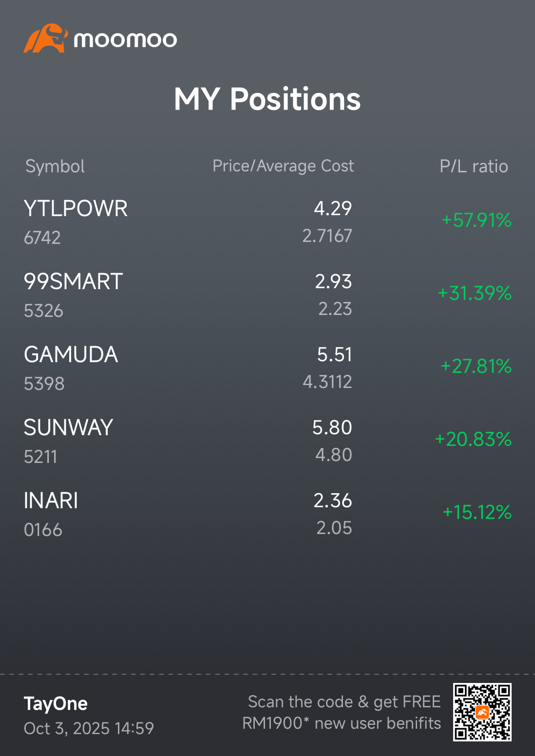Click INARI's 2.05 average cost
The width and height of the screenshot is (535, 756).
tap(334, 528)
